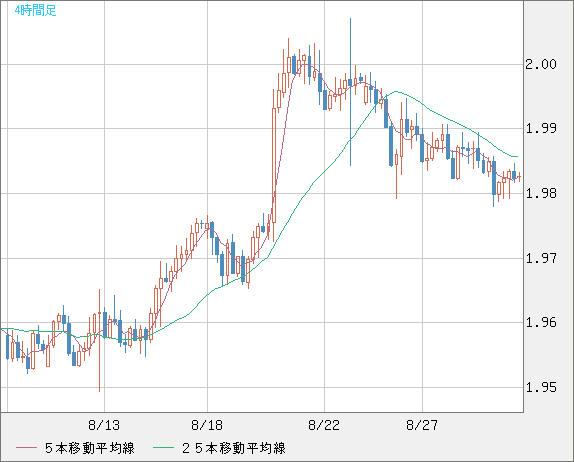The width and height of the screenshot is (574, 462).
Task: Click the purple 5-period average legend line
Action: 26,448
